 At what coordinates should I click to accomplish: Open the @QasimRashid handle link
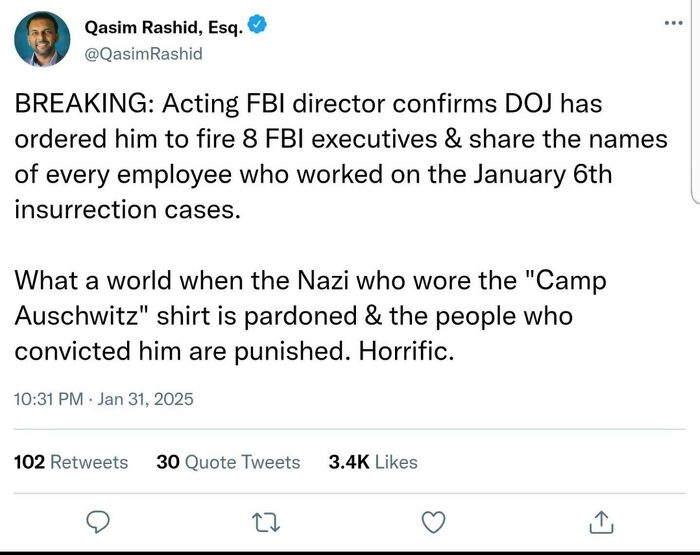point(144,54)
